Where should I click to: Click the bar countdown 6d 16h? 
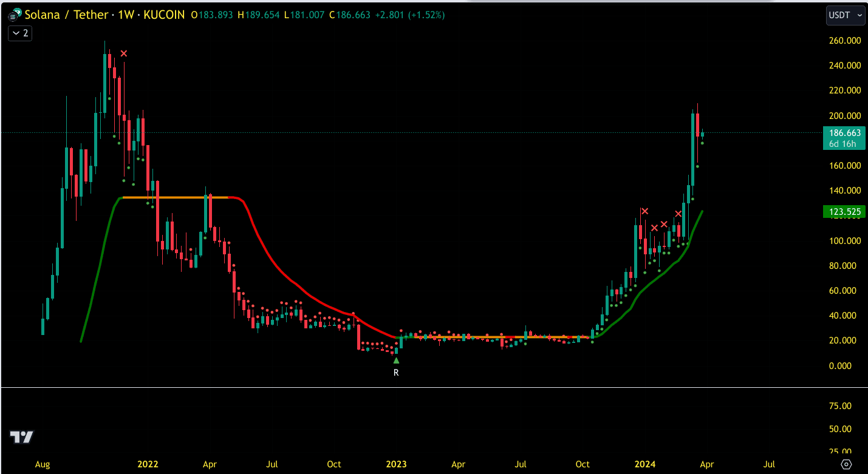click(x=843, y=144)
